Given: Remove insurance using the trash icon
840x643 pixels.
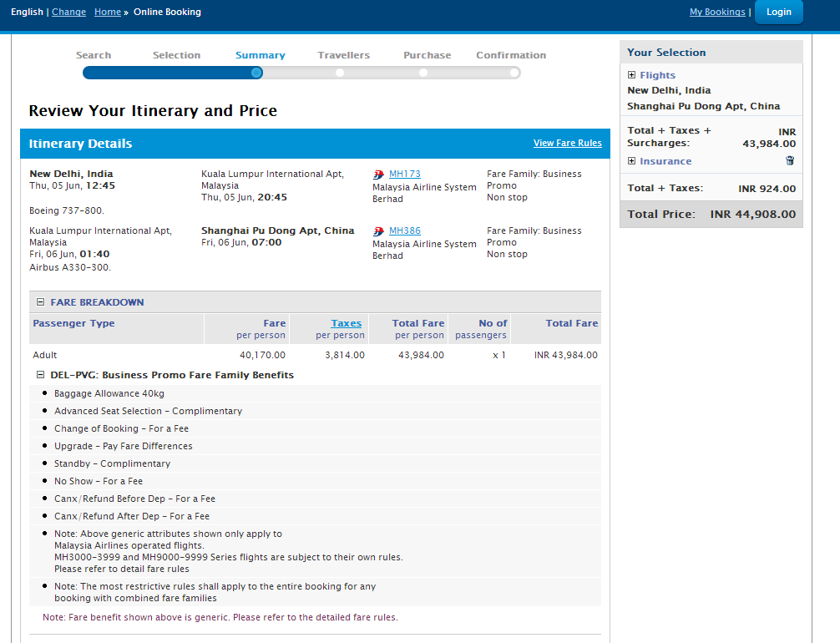Looking at the screenshot, I should point(790,160).
